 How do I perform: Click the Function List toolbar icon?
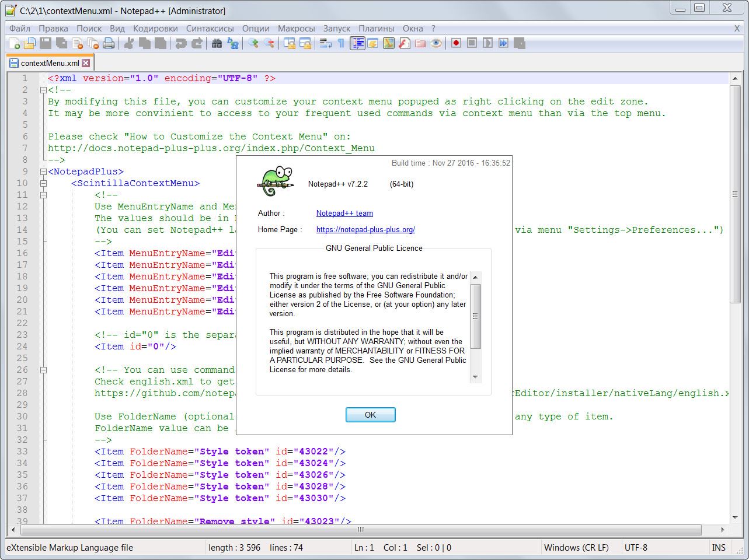coord(404,43)
